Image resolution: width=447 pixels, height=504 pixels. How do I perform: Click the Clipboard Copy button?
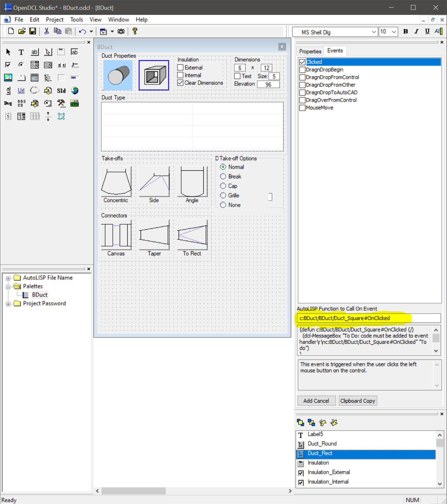click(358, 401)
